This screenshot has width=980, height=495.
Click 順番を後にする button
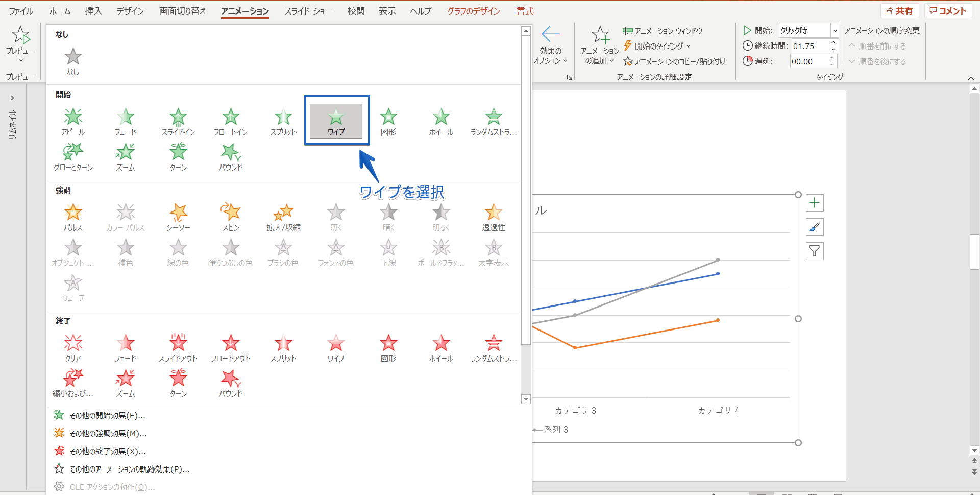pyautogui.click(x=877, y=61)
